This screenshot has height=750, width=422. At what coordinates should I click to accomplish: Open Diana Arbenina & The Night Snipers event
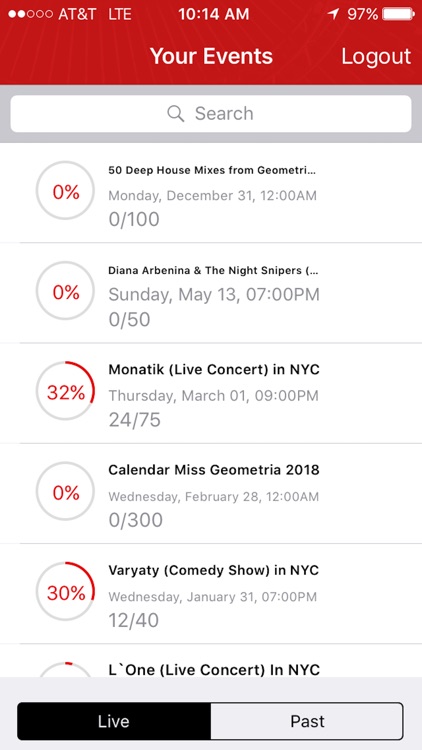(x=211, y=293)
